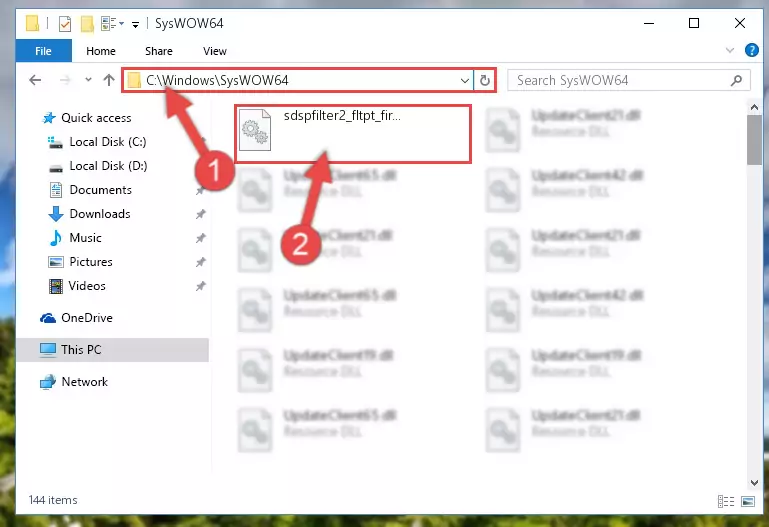Click the address bar path C:\Windows\SysWOW64
This screenshot has height=527, width=769.
[x=217, y=80]
